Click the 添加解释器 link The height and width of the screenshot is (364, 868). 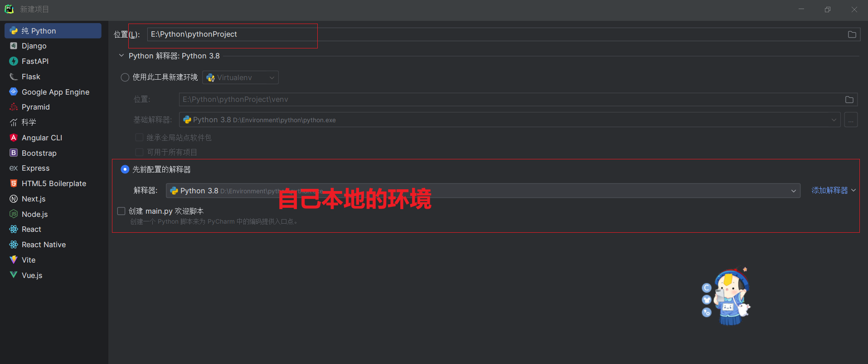tap(829, 190)
